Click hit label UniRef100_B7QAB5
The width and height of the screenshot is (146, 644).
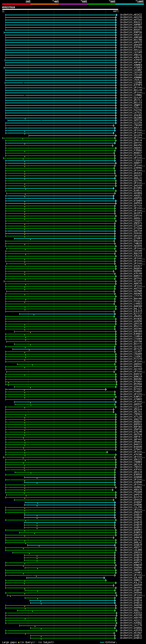click(x=131, y=201)
